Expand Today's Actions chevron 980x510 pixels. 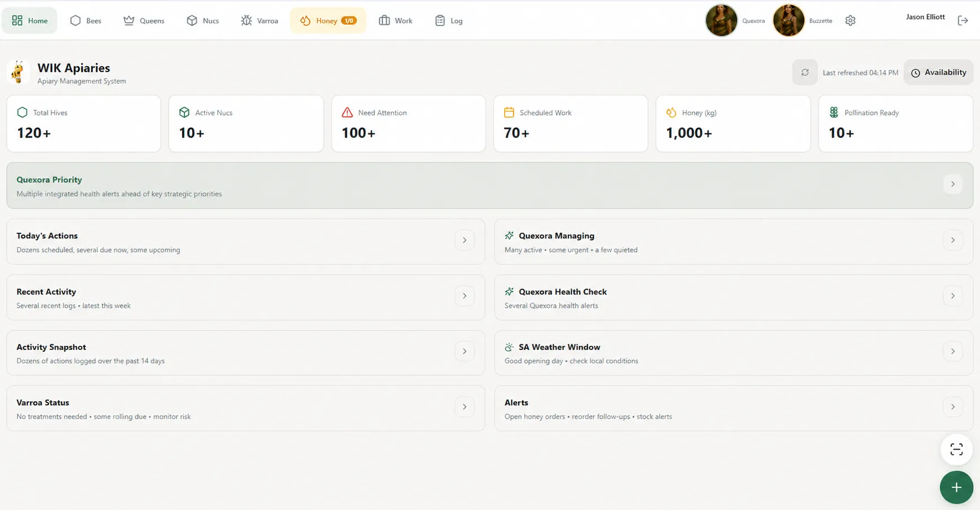[465, 240]
